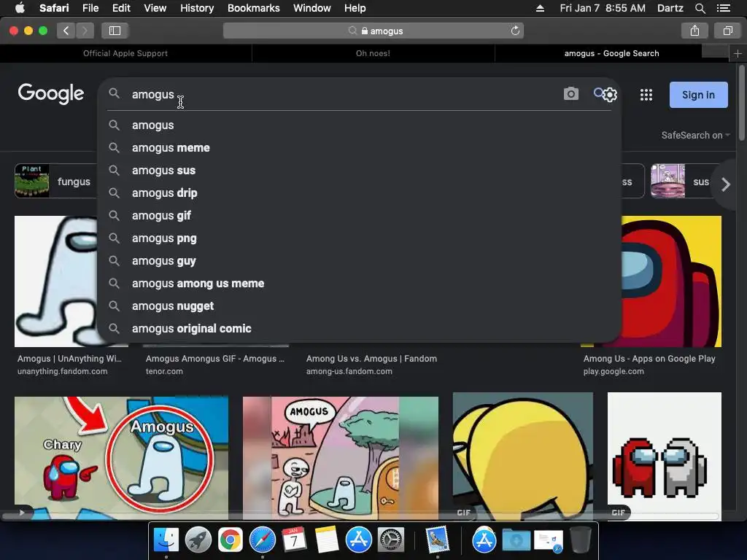Click the Safari forward arrow button
Image resolution: width=747 pixels, height=560 pixels.
(85, 31)
